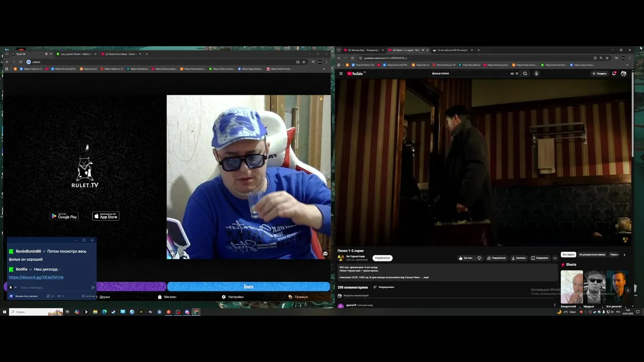Screen dimensions: 644x362
Task: Open taskbar notification center
Action: (x=638, y=312)
